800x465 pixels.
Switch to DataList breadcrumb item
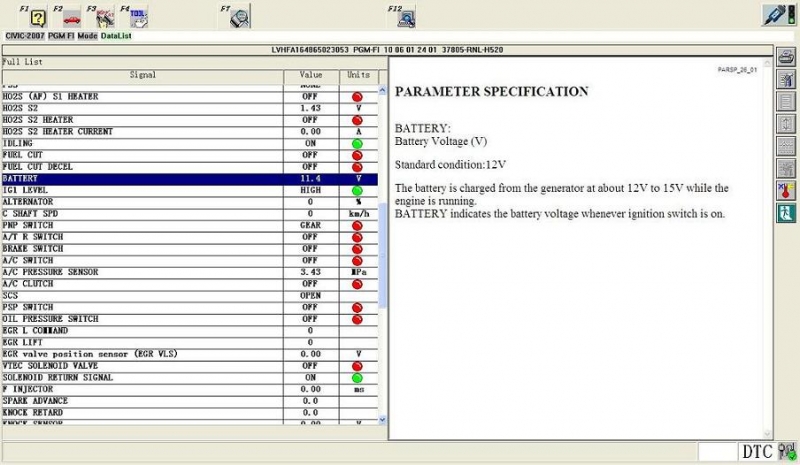[116, 36]
